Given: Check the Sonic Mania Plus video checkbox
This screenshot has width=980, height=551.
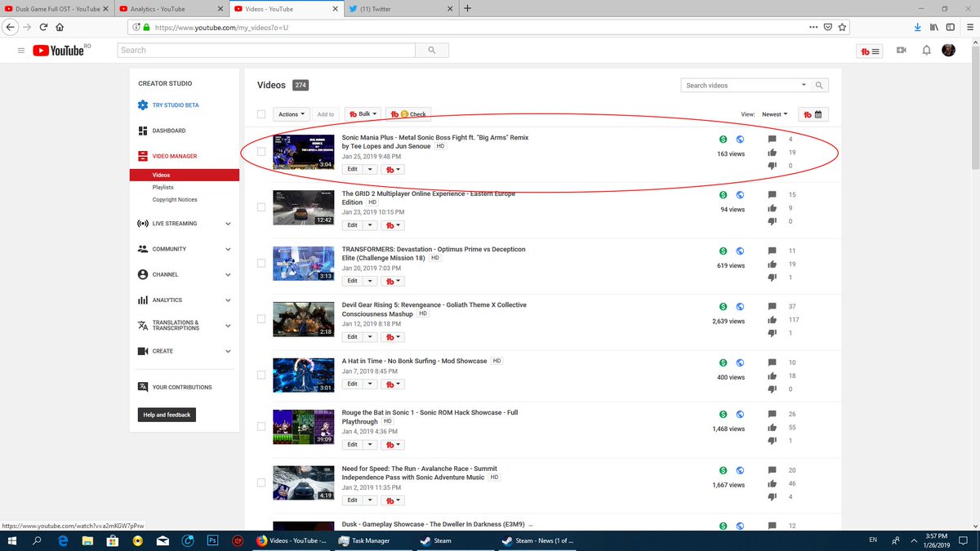Looking at the screenshot, I should [x=261, y=152].
